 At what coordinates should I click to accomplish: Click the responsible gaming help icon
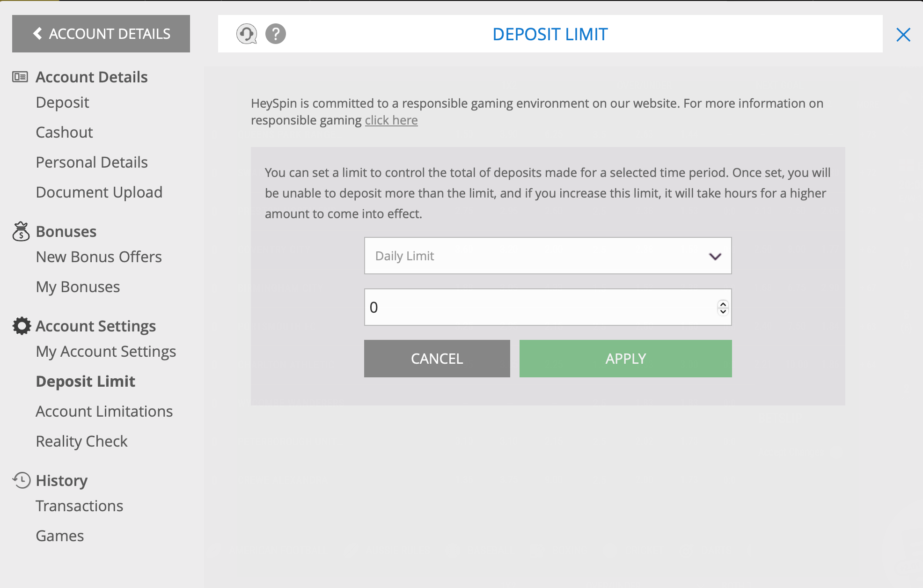pyautogui.click(x=275, y=33)
